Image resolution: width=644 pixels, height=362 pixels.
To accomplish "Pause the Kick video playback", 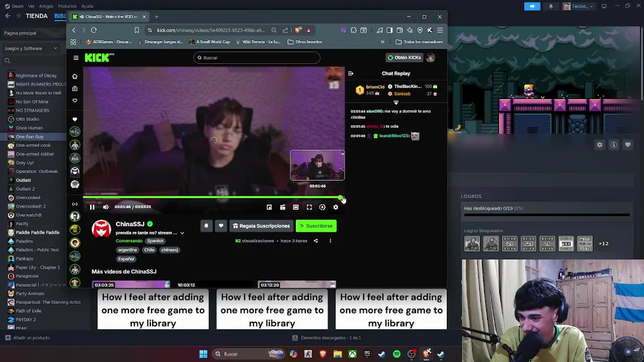I will 92,207.
